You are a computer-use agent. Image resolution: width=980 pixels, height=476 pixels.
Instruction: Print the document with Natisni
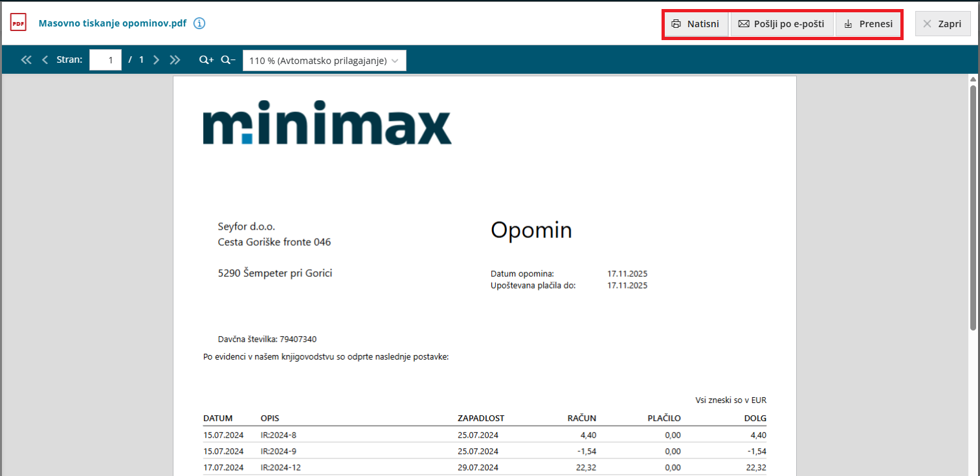[695, 24]
